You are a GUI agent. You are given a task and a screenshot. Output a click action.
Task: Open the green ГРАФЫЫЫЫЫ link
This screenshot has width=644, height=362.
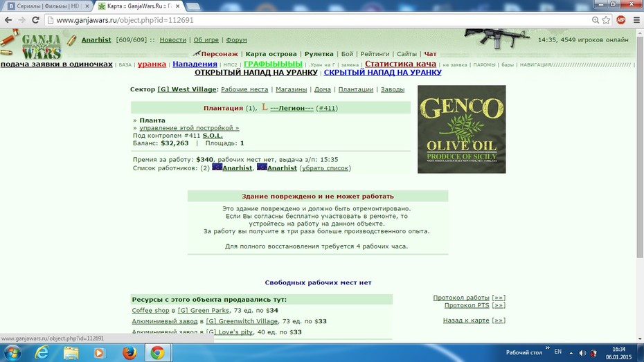click(273, 64)
